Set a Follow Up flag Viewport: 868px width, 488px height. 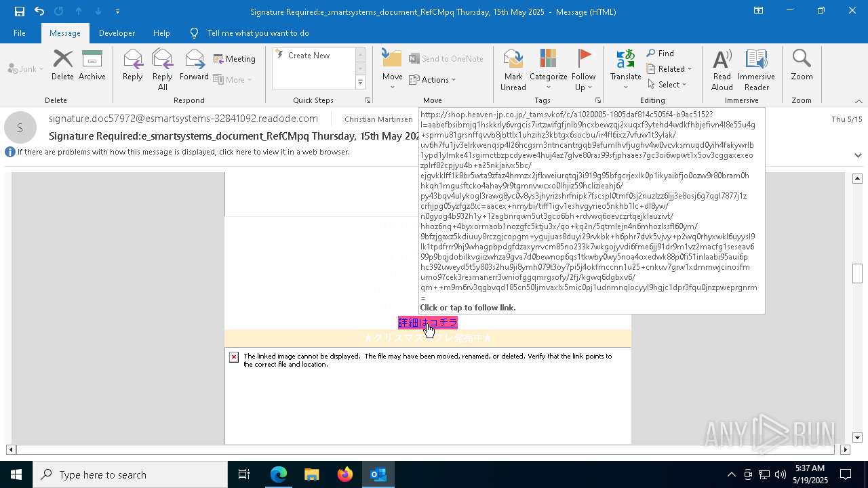coord(583,70)
